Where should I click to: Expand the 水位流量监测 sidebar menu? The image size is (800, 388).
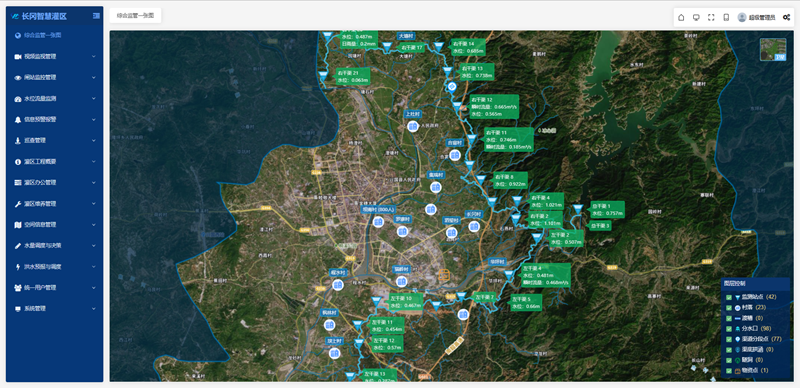(55, 99)
